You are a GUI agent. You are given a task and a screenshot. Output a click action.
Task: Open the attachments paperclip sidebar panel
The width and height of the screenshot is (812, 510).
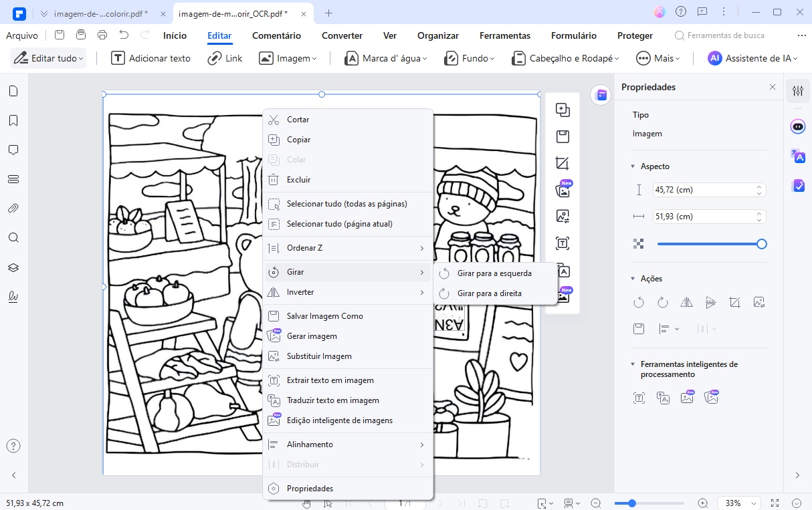[x=13, y=208]
